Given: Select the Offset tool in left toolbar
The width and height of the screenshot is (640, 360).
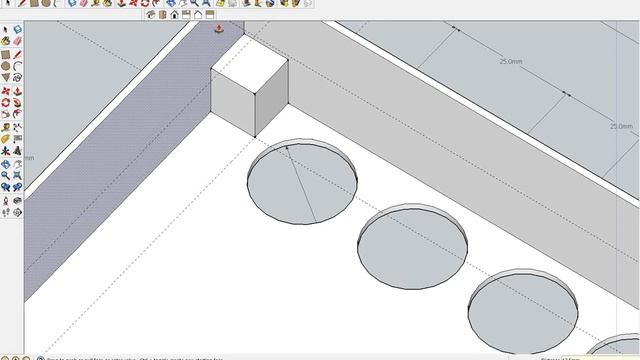Looking at the screenshot, I should (17, 114).
